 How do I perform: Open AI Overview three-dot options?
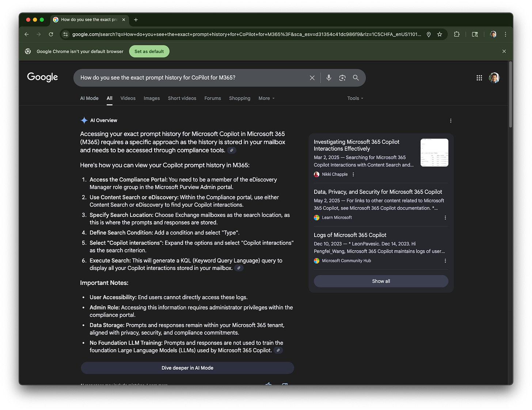[x=451, y=121]
